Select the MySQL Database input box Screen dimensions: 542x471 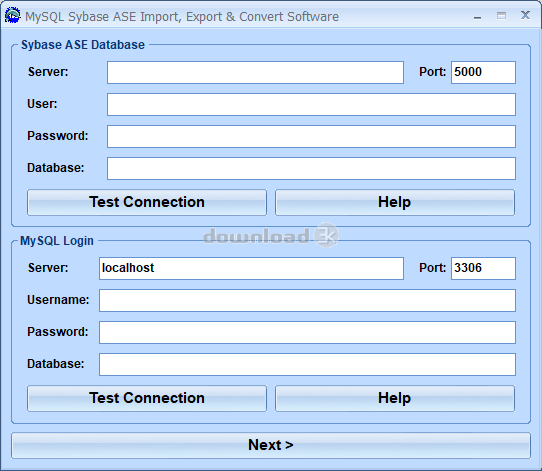tap(307, 364)
